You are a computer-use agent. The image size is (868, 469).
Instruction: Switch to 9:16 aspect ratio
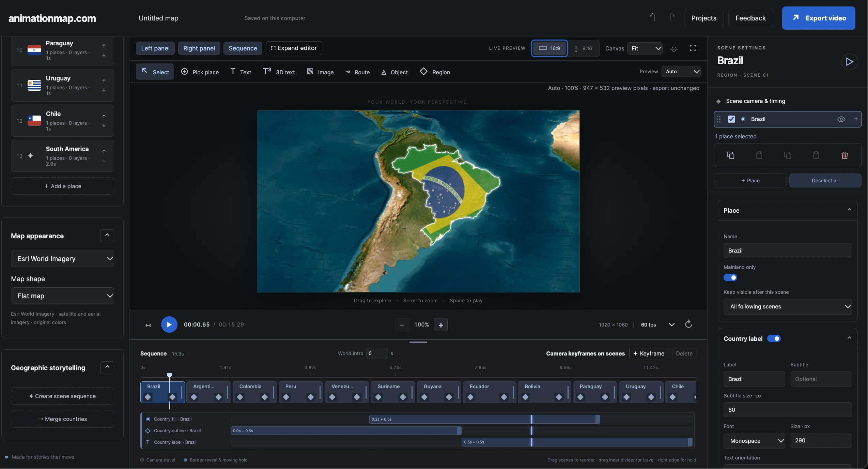583,48
